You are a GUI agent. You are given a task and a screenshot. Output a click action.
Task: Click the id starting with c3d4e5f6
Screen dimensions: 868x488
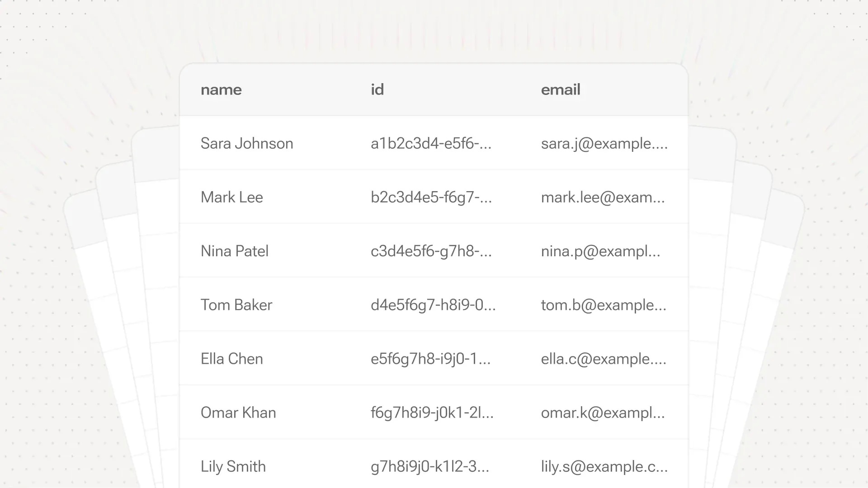(x=431, y=251)
